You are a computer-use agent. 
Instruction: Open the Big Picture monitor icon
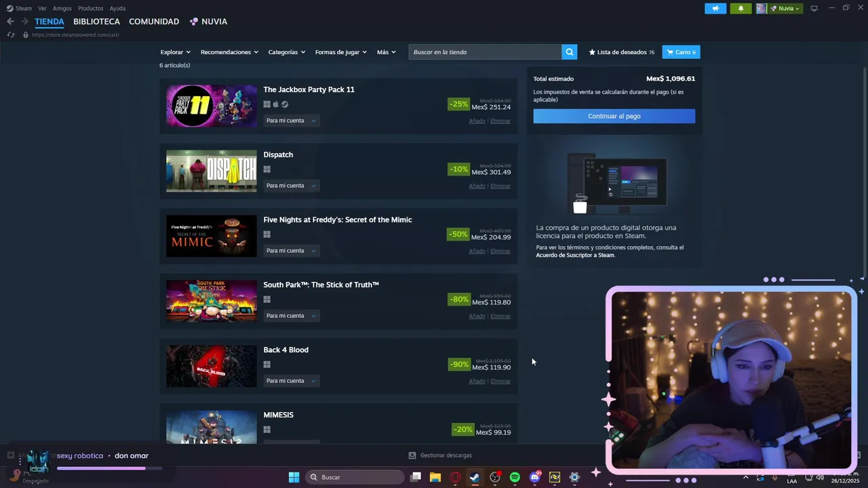[814, 8]
